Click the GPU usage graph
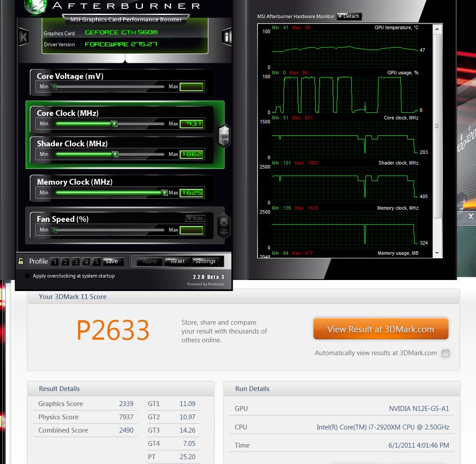476x464 pixels. point(345,94)
